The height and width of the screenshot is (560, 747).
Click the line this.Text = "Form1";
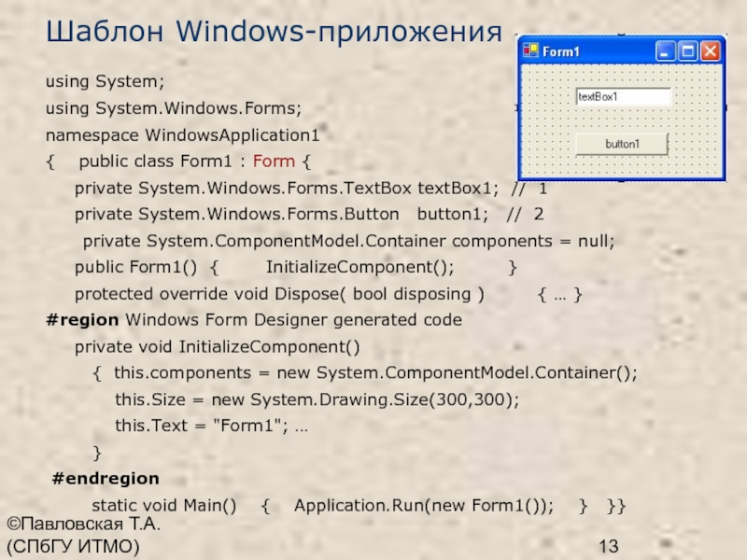pyautogui.click(x=212, y=426)
